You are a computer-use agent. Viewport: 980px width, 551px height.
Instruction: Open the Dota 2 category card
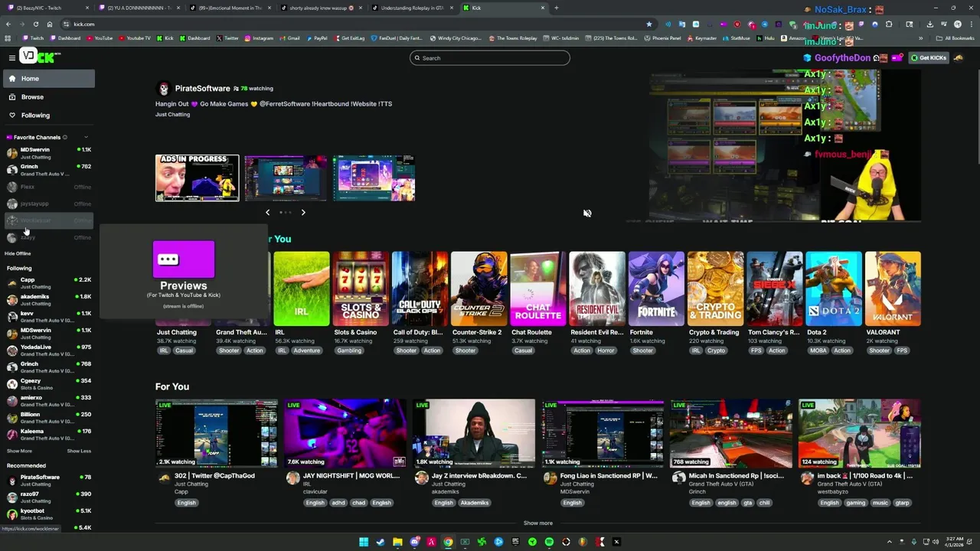pyautogui.click(x=834, y=289)
